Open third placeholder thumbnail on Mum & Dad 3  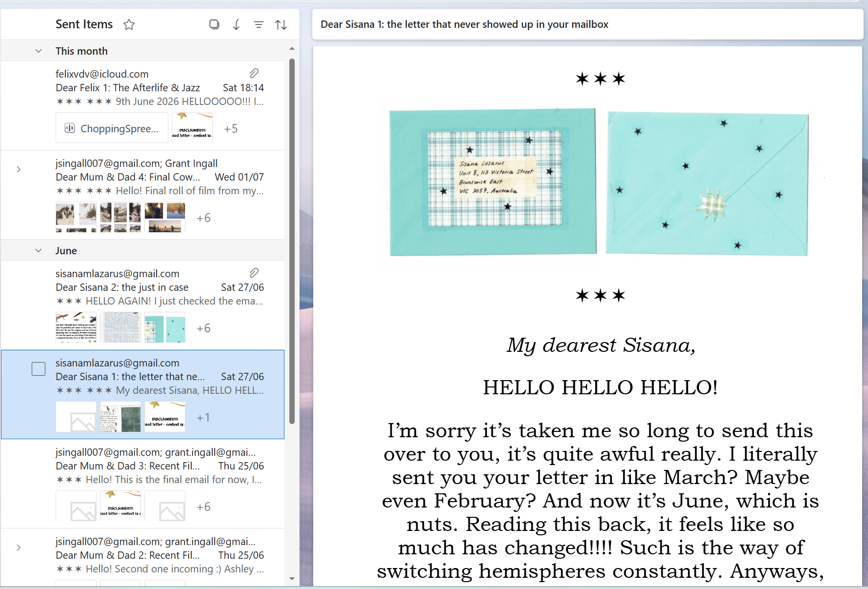pos(165,506)
